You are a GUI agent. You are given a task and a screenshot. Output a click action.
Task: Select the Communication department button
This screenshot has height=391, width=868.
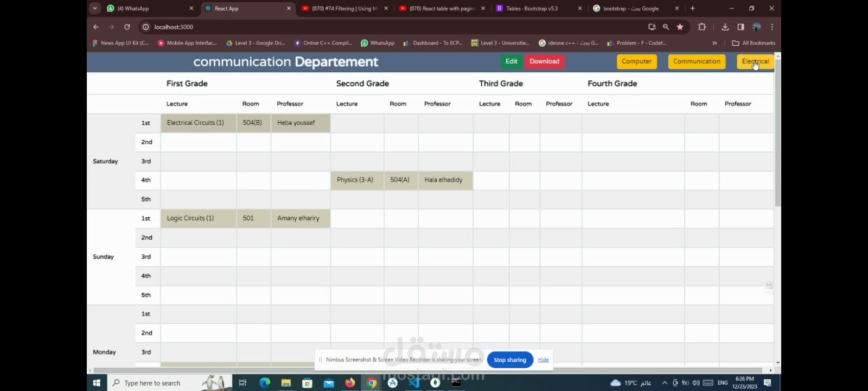tap(697, 61)
